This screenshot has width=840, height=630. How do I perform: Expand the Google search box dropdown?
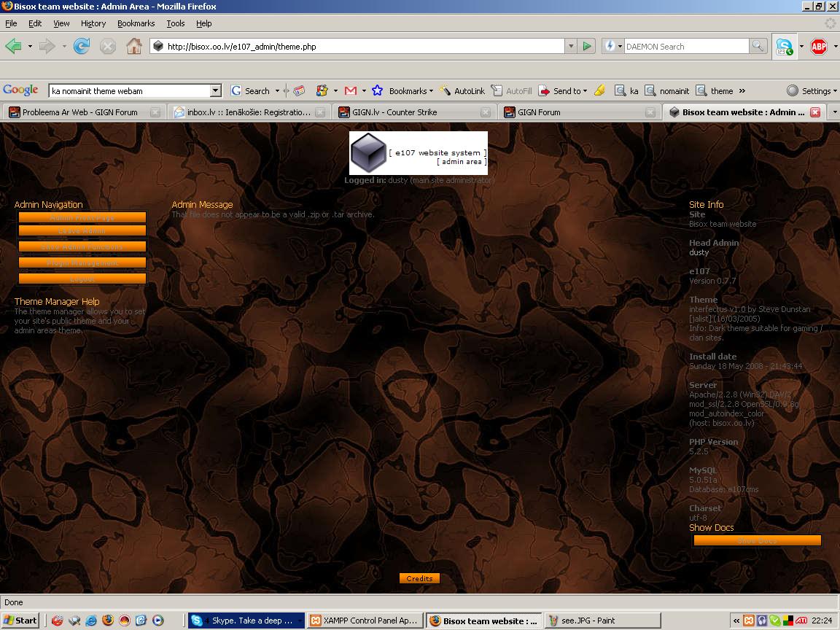(x=215, y=91)
